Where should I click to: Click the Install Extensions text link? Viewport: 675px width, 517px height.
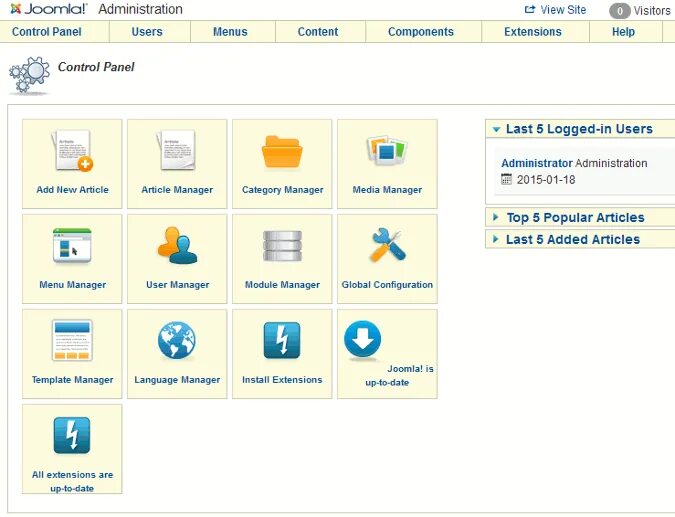pyautogui.click(x=282, y=380)
